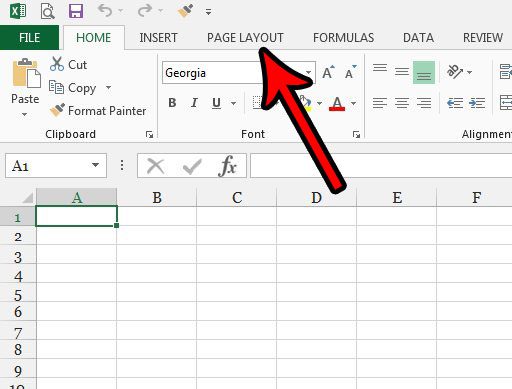
Task: Click Format Painter icon in quick access toolbar
Action: point(186,11)
